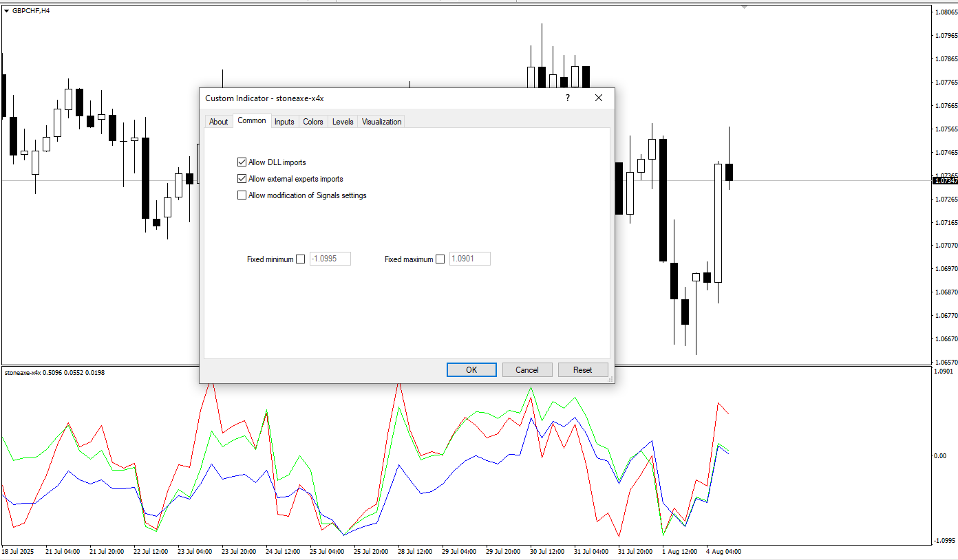Disable Allow external experts imports
Screen dimensions: 958x560
[x=242, y=179]
